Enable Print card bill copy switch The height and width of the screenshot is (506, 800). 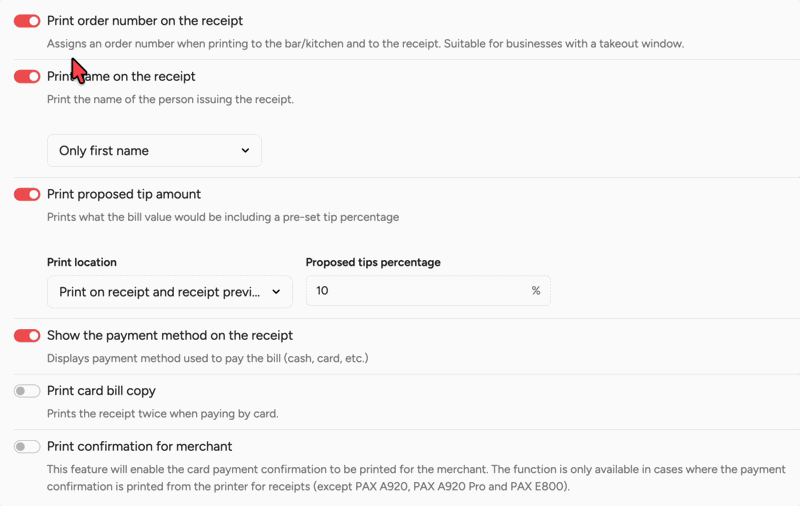click(x=27, y=391)
